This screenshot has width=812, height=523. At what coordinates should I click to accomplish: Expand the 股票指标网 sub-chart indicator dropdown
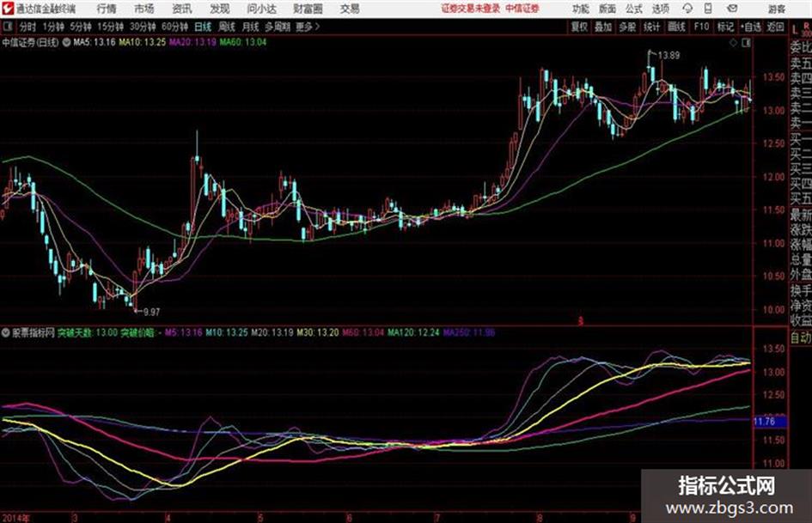(6, 332)
